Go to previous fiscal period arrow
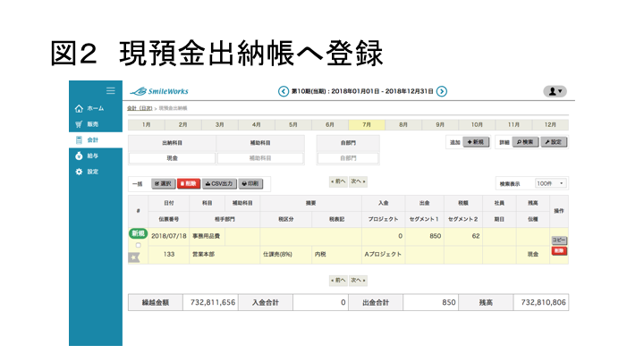 coord(283,91)
